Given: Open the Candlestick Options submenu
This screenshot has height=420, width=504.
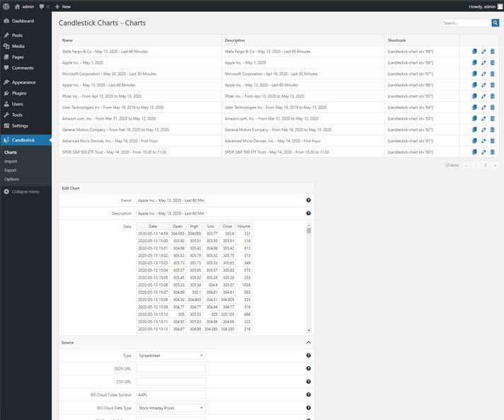Looking at the screenshot, I should [x=11, y=179].
